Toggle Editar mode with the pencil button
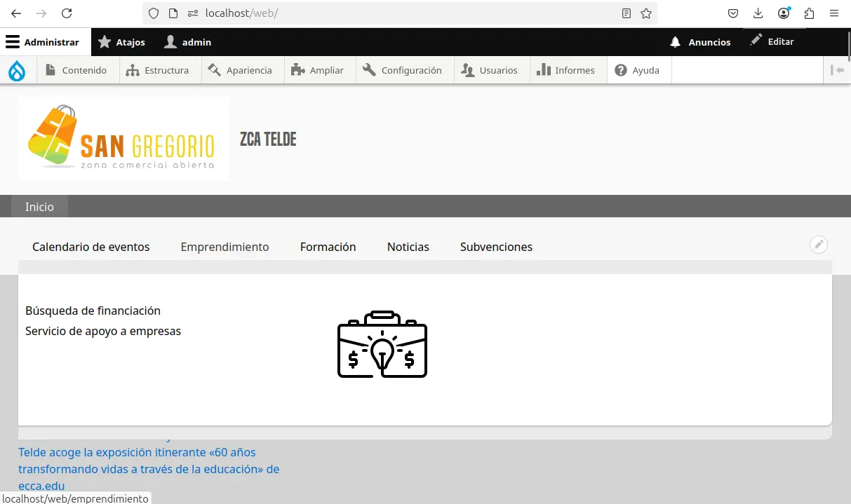Image resolution: width=851 pixels, height=504 pixels. (757, 41)
